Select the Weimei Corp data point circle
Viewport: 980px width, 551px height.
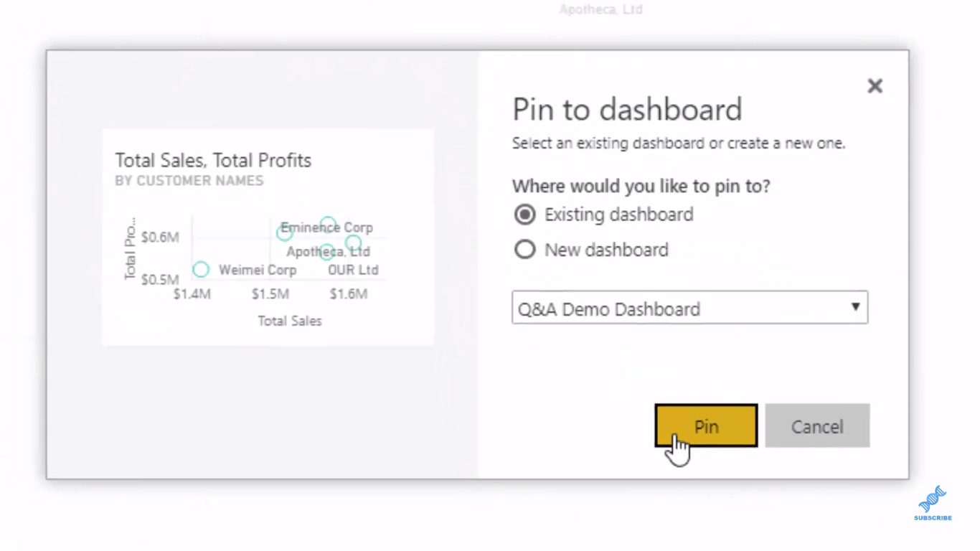pos(201,269)
